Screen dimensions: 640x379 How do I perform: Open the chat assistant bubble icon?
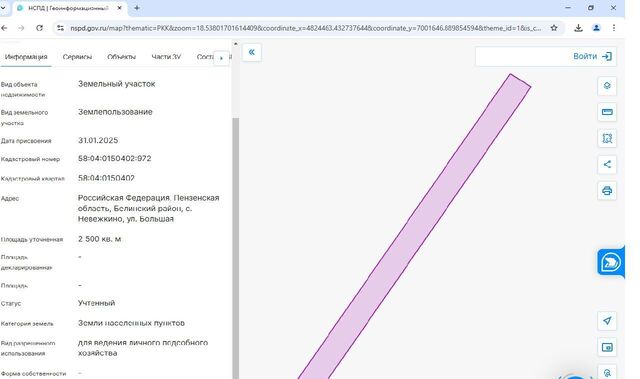[x=611, y=262]
